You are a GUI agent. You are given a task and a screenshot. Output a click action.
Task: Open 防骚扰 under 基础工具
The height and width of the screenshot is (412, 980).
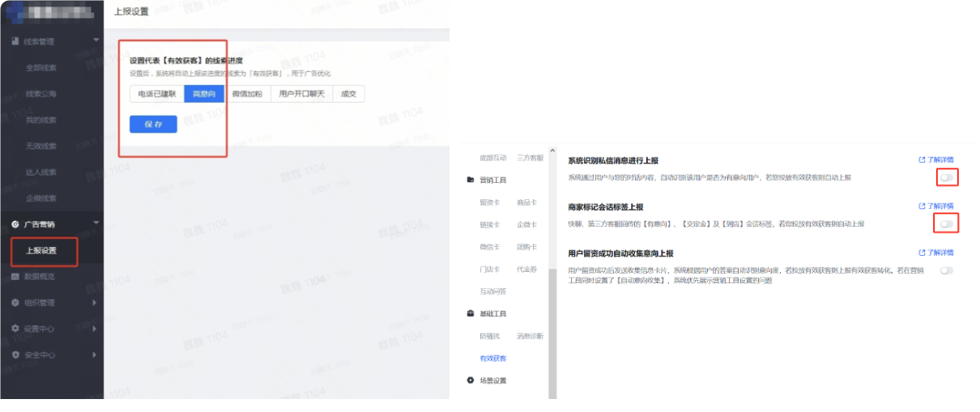[x=490, y=336]
